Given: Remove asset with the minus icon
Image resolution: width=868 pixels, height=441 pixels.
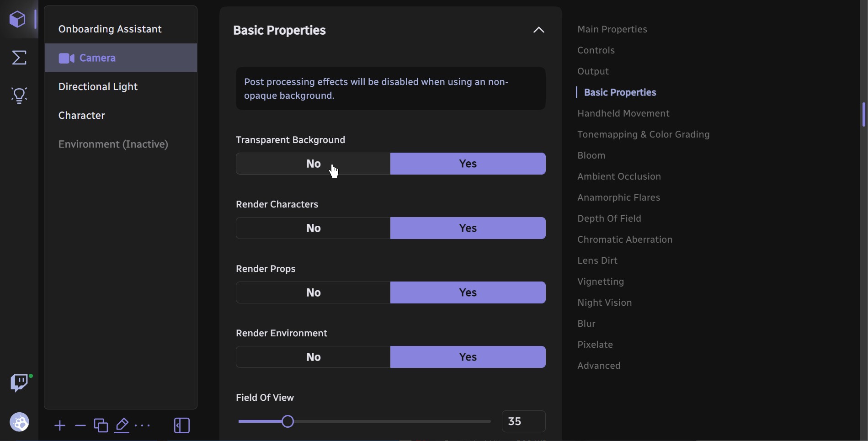Looking at the screenshot, I should [80, 426].
